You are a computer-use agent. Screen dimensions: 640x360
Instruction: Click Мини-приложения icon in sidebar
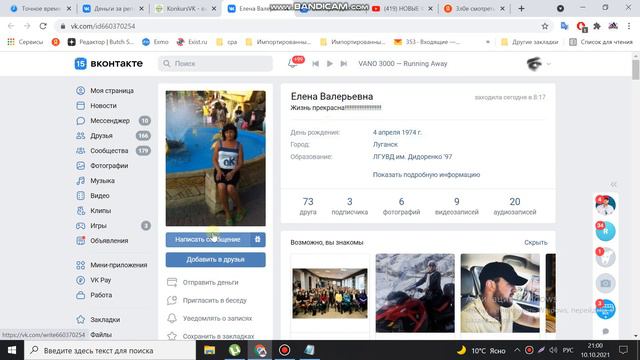click(x=81, y=265)
